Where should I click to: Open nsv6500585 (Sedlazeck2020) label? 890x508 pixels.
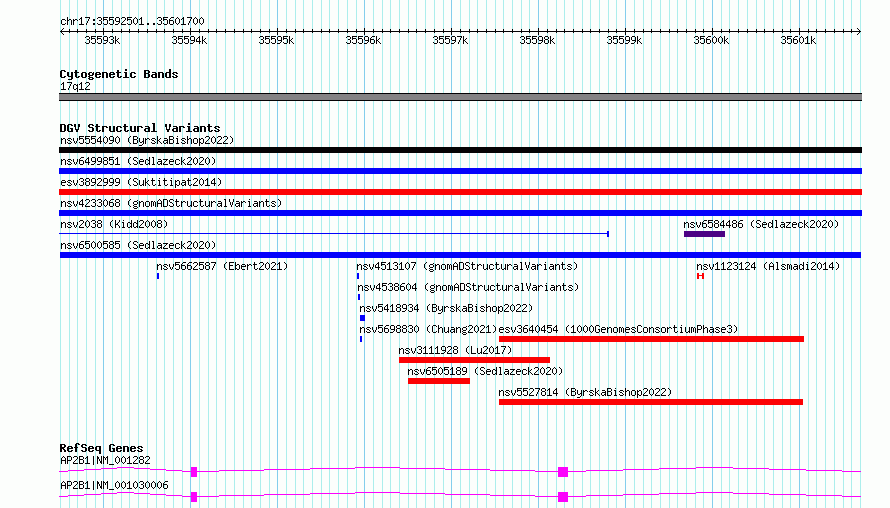138,245
